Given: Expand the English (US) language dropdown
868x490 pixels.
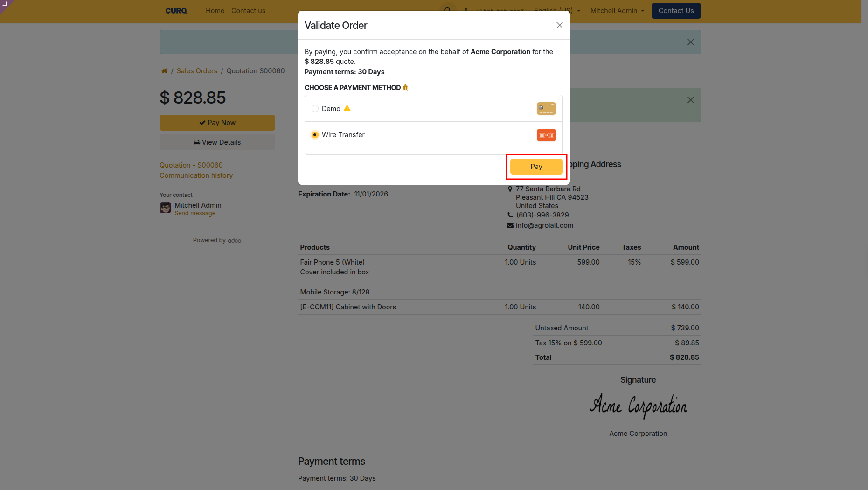Looking at the screenshot, I should [557, 11].
